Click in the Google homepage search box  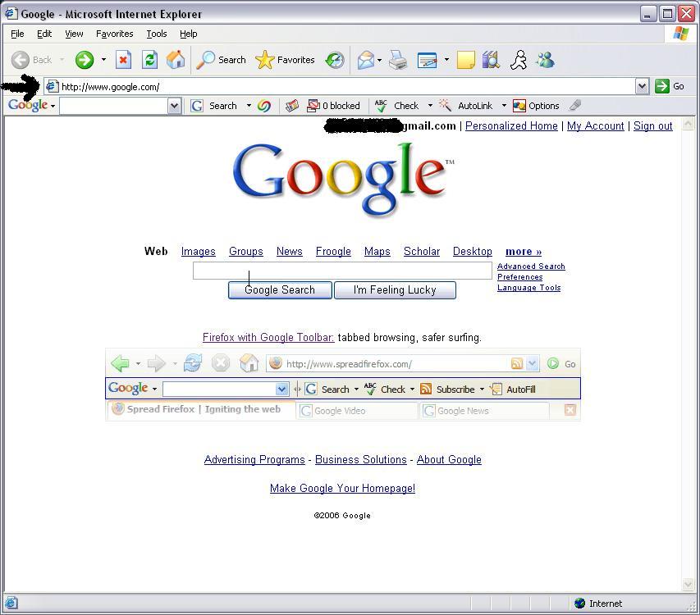[342, 271]
